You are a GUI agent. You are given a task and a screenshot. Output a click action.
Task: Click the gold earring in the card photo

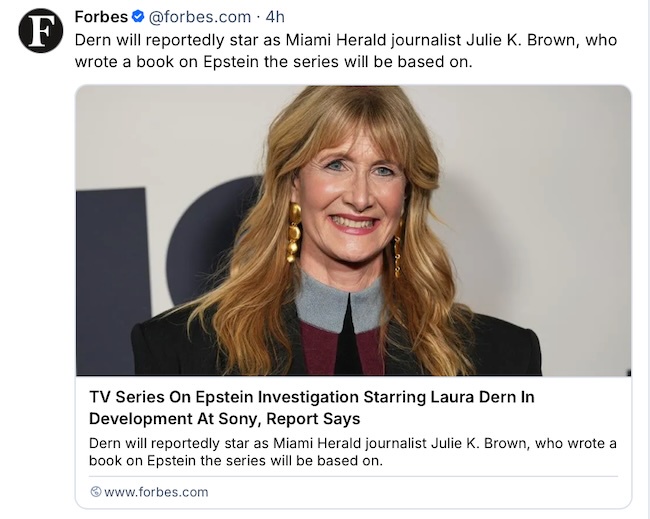pyautogui.click(x=294, y=232)
